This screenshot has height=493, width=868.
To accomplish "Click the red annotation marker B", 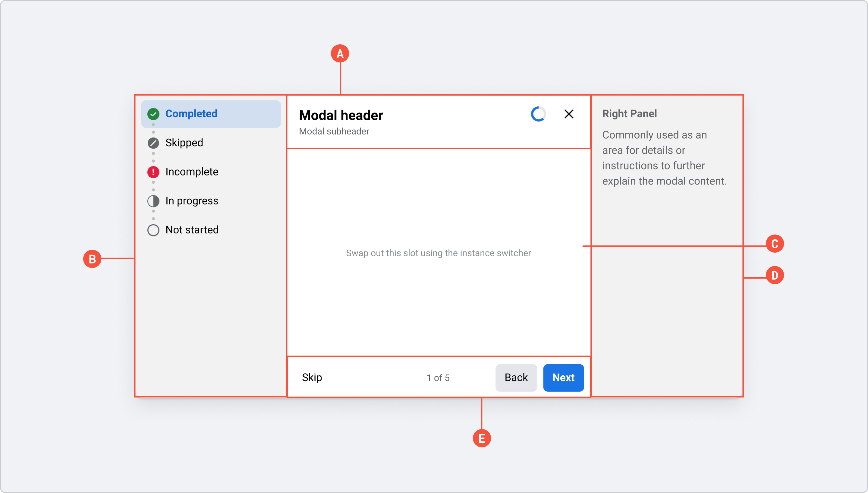I will point(92,259).
